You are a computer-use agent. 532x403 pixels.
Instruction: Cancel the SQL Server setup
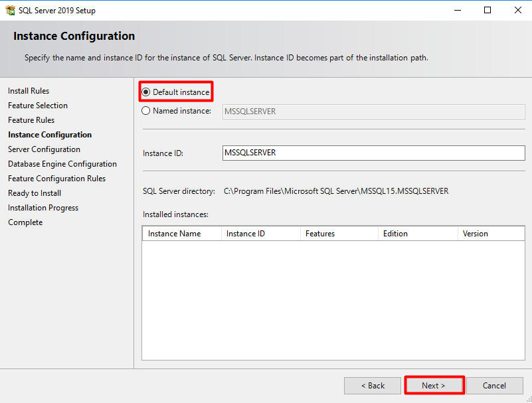point(494,386)
